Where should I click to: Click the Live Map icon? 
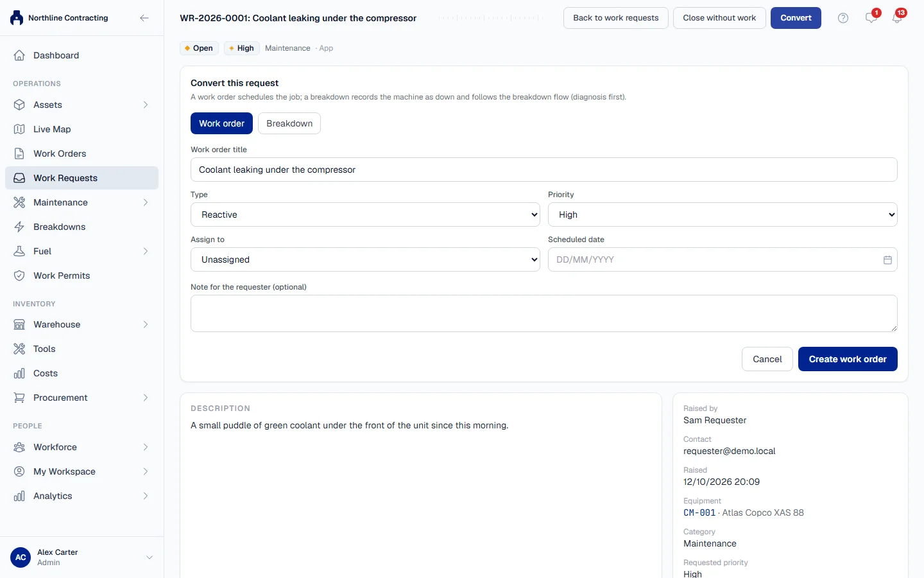pyautogui.click(x=19, y=129)
